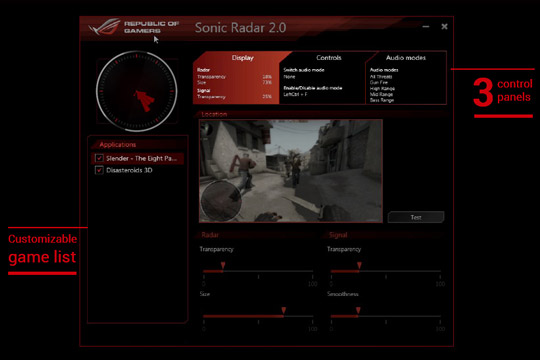This screenshot has height=360, width=540.
Task: Uncheck the Slender - The Eight Pages checkbox
Action: 99,158
